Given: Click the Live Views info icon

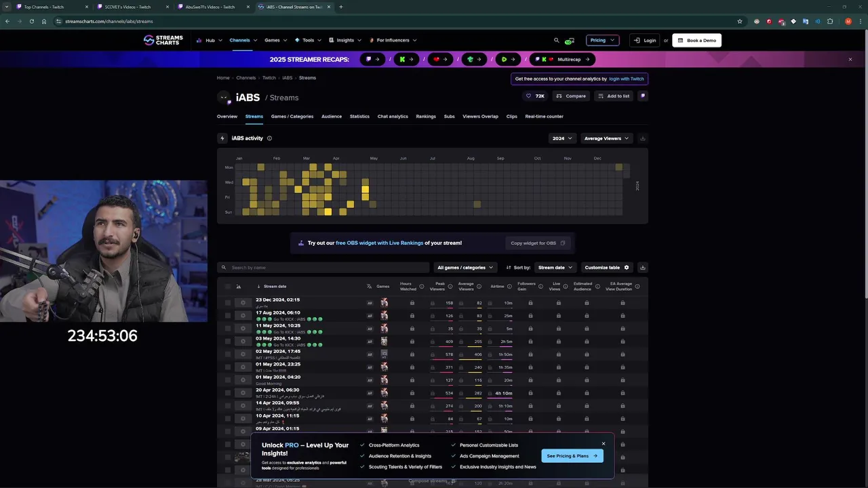Looking at the screenshot, I should 566,286.
